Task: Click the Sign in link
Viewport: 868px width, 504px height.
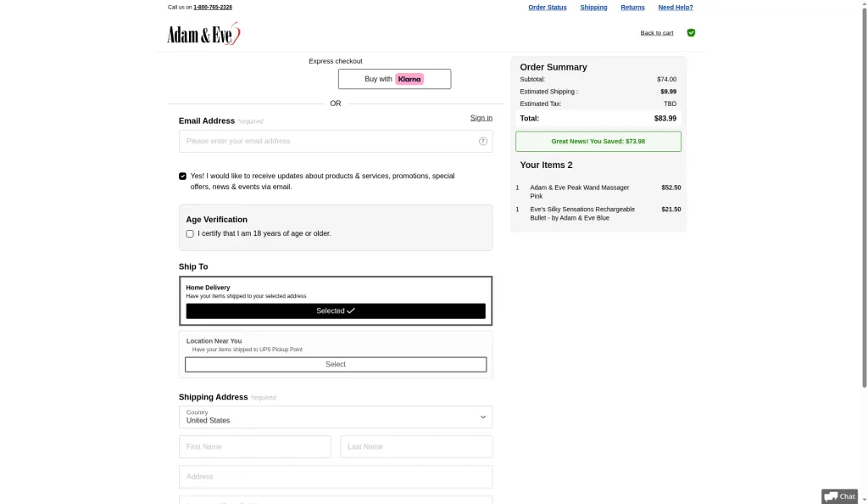Action: (x=481, y=118)
